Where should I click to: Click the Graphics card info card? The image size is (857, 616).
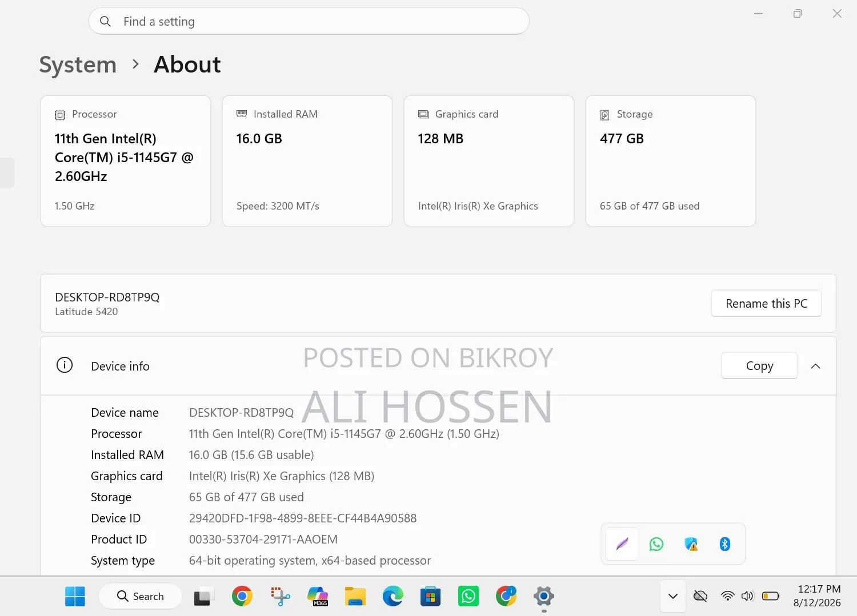pos(489,161)
